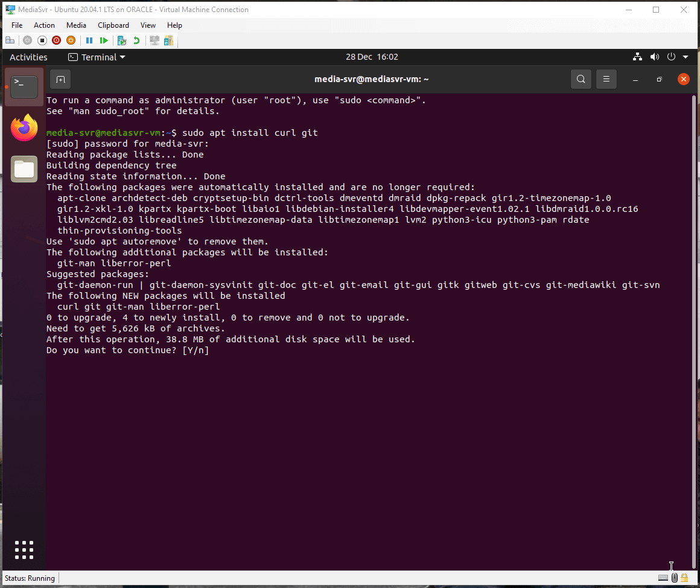Revert the VM with the green undo arrow

(136, 40)
